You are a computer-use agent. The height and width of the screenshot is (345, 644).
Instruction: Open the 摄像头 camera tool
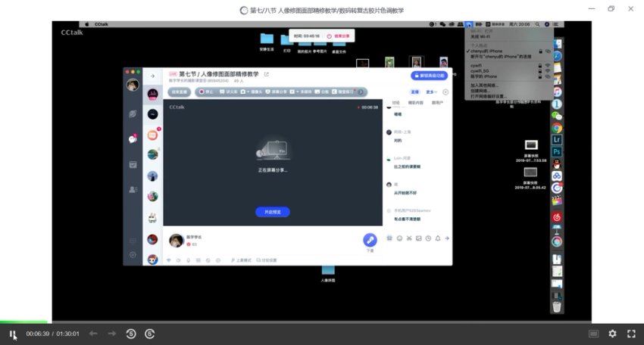coord(252,92)
